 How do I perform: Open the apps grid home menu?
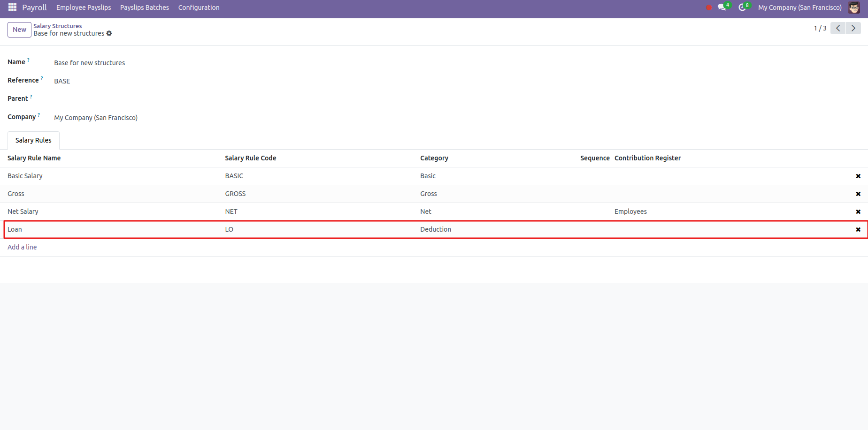pyautogui.click(x=12, y=8)
